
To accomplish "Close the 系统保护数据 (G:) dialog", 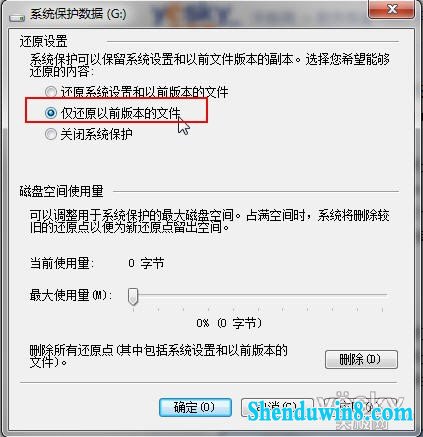I will coord(392,9).
